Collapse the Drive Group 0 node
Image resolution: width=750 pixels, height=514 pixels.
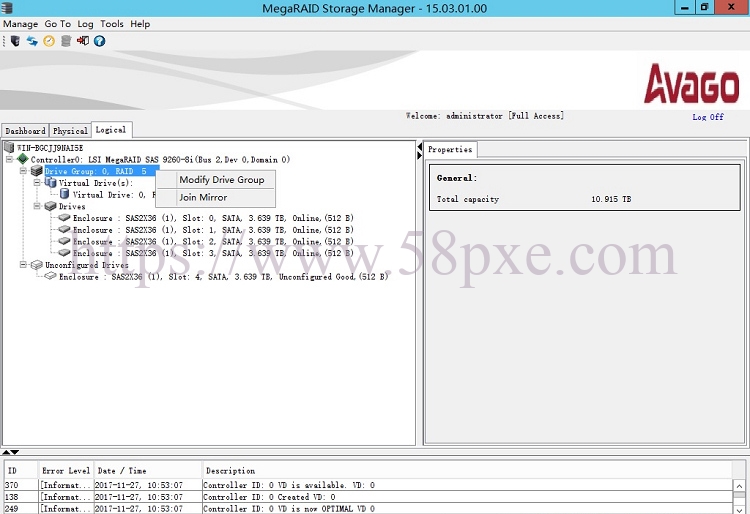click(23, 171)
